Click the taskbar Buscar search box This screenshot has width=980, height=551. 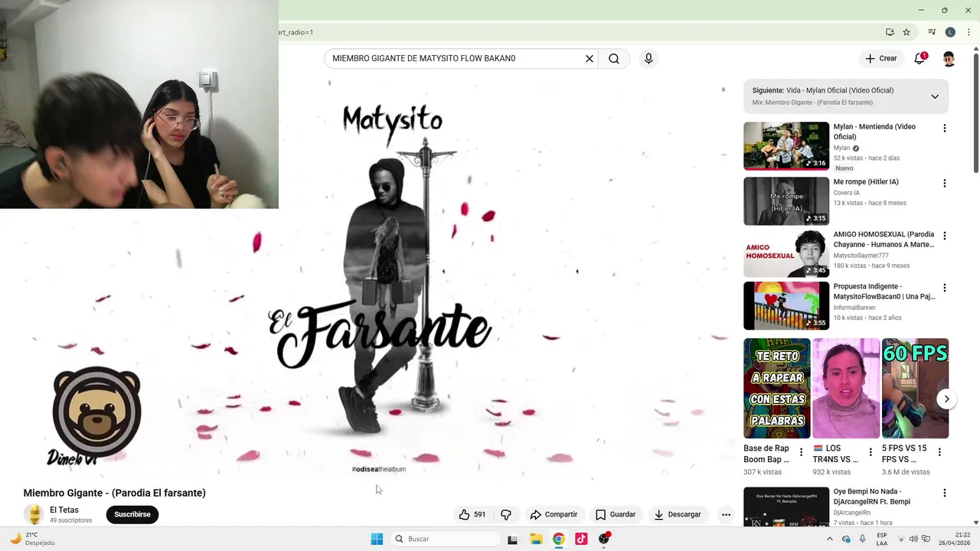point(447,539)
